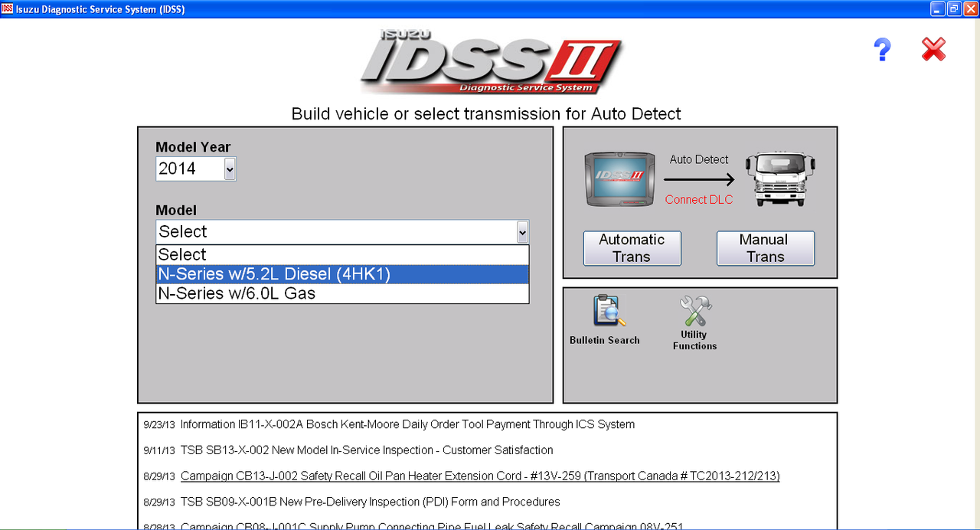Screen dimensions: 980x530
Task: Click the red X exit icon
Action: point(933,51)
